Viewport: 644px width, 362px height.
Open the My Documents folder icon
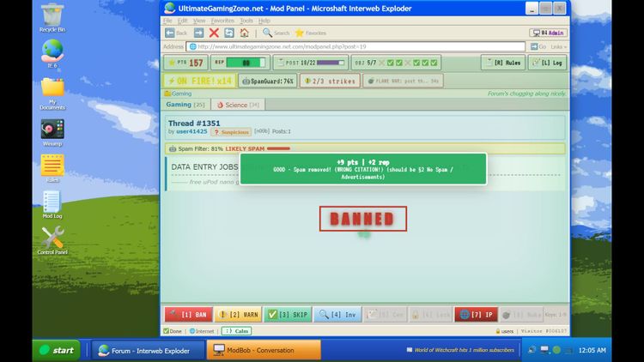coord(52,94)
